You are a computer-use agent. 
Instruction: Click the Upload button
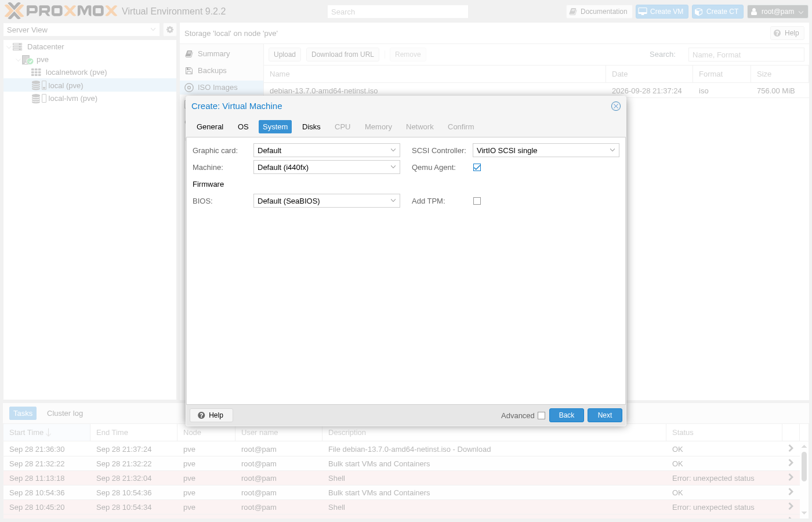[285, 55]
